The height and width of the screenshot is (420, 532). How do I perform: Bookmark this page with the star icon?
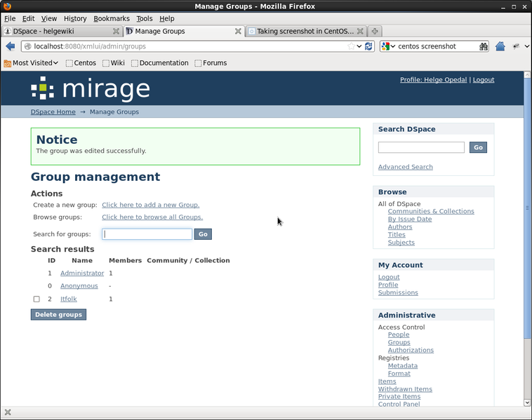tap(351, 46)
